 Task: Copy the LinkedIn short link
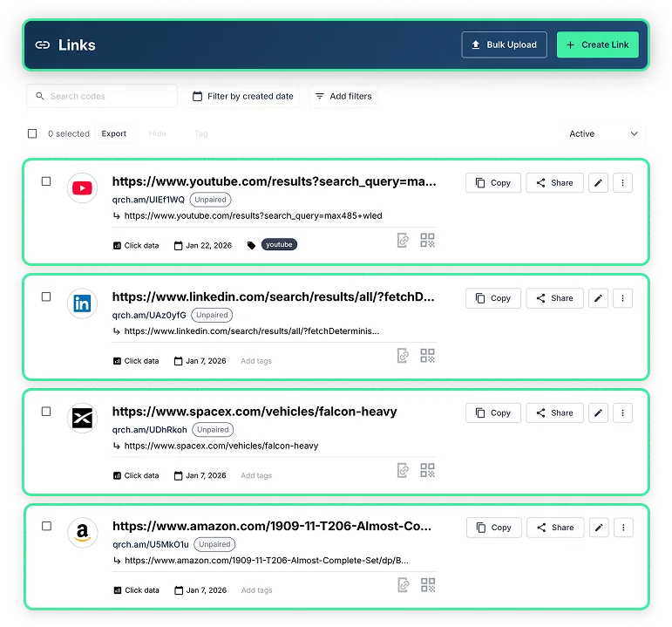[x=493, y=298]
